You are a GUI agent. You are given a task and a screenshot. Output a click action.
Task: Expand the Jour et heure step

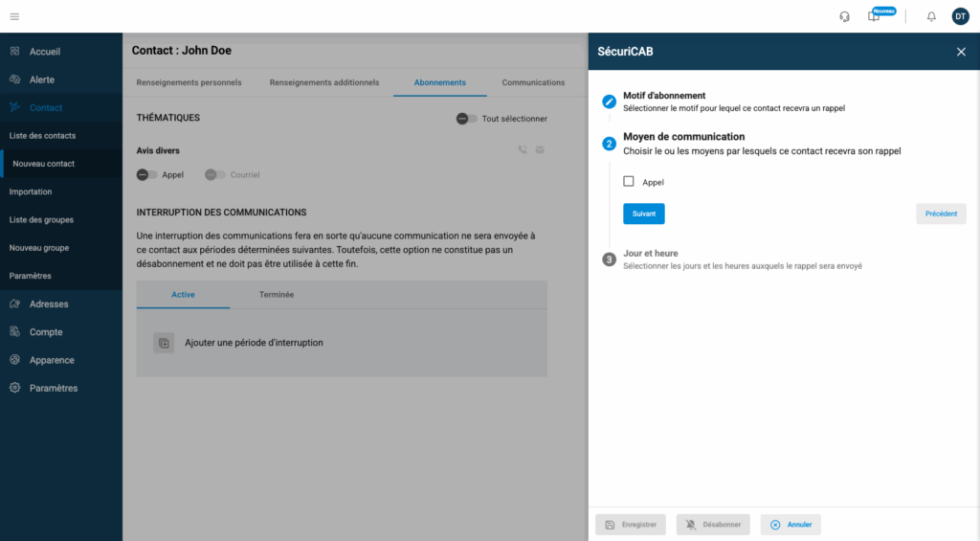click(650, 254)
